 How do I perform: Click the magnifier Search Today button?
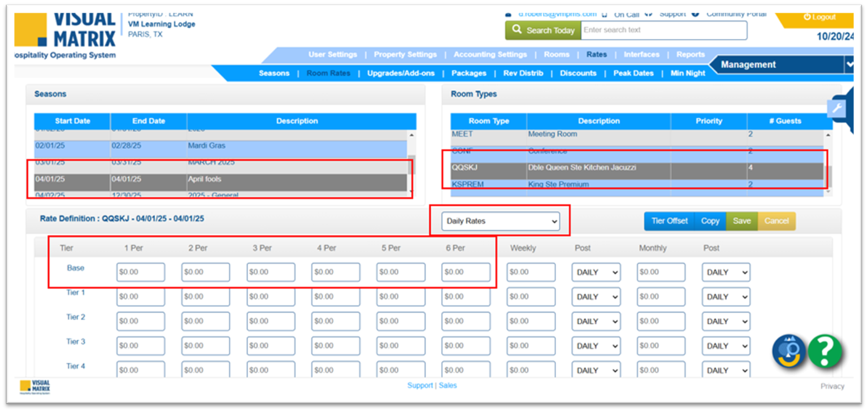tap(542, 31)
